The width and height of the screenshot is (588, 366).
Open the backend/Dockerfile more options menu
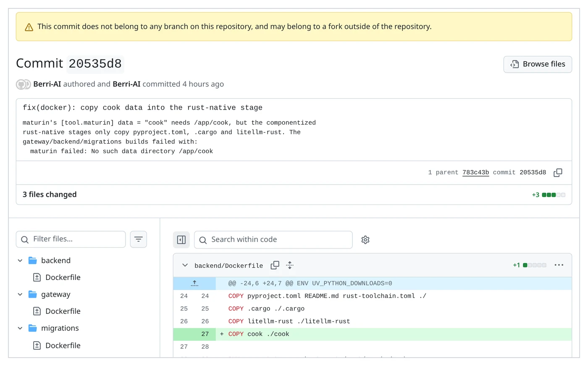(x=559, y=265)
